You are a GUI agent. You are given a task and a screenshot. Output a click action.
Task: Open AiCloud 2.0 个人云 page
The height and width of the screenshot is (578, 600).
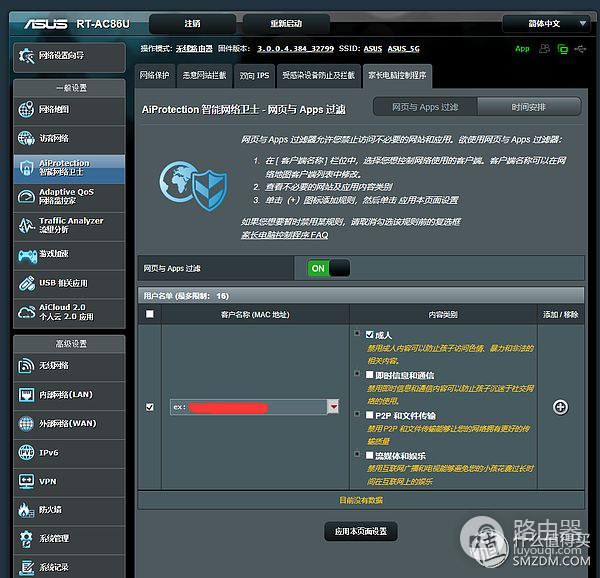68,312
